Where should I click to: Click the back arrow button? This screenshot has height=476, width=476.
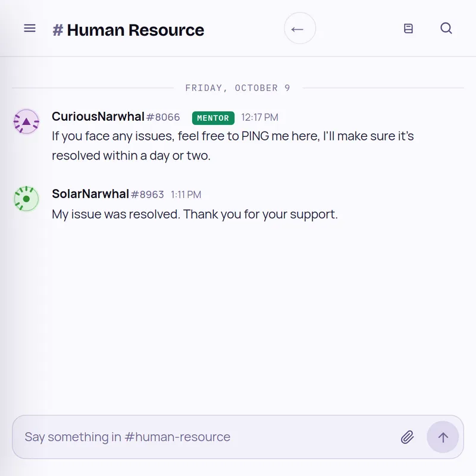coord(300,29)
